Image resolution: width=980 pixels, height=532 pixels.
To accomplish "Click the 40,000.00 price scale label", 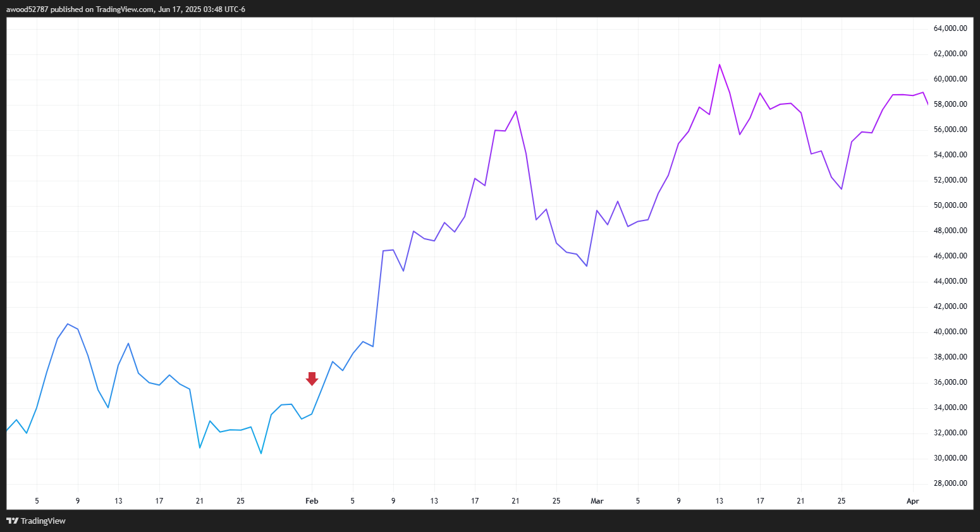I will pyautogui.click(x=950, y=332).
